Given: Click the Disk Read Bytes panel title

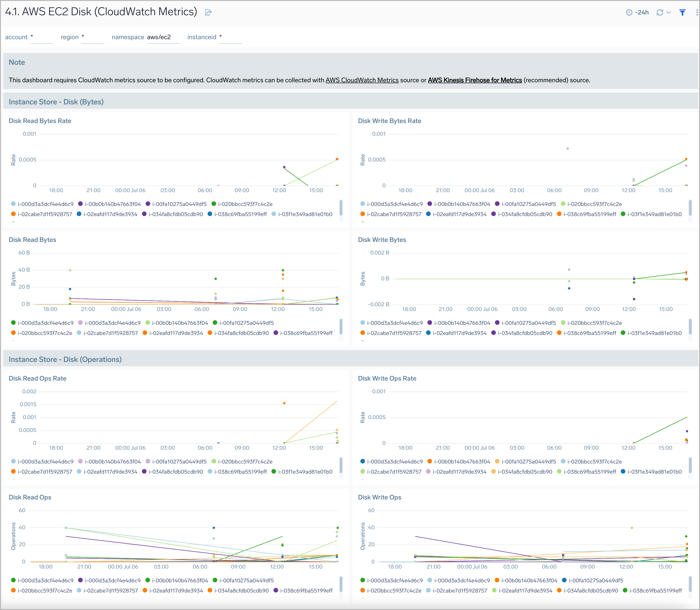Looking at the screenshot, I should [x=32, y=240].
